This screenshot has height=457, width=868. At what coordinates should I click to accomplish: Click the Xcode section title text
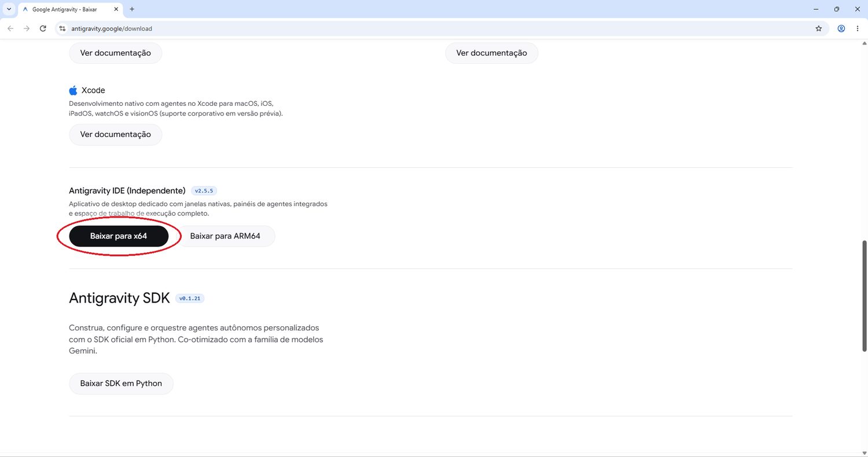(93, 90)
